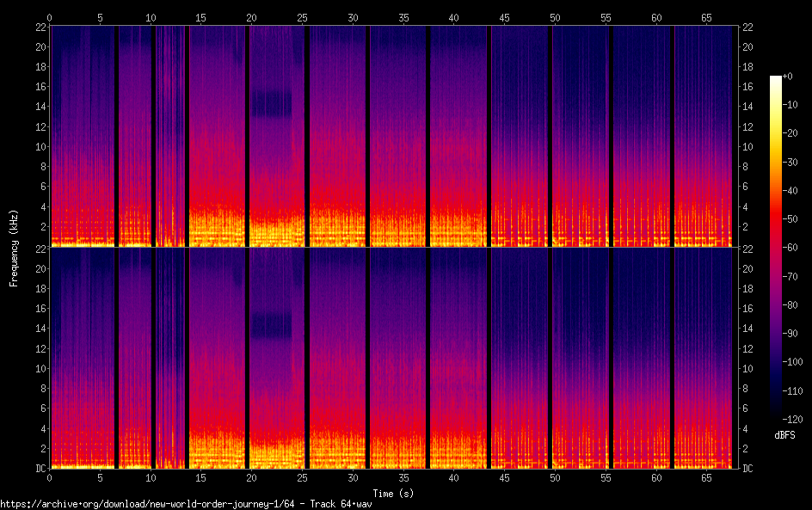The width and height of the screenshot is (812, 510).
Task: Click the white top end of the color bar
Action: click(776, 79)
